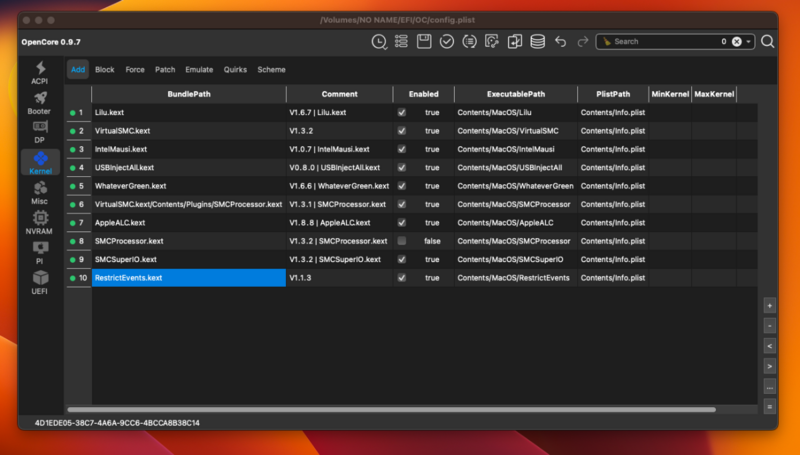Image resolution: width=800 pixels, height=455 pixels.
Task: Open the UEFI section in sidebar
Action: (x=40, y=282)
